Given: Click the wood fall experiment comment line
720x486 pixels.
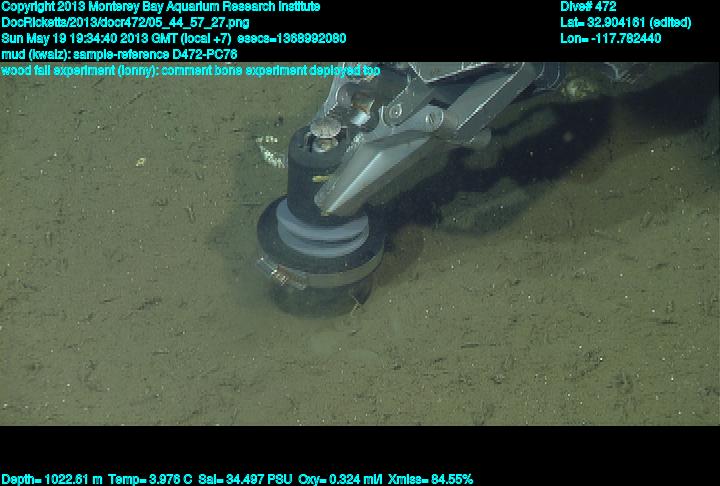Looking at the screenshot, I should (x=190, y=71).
